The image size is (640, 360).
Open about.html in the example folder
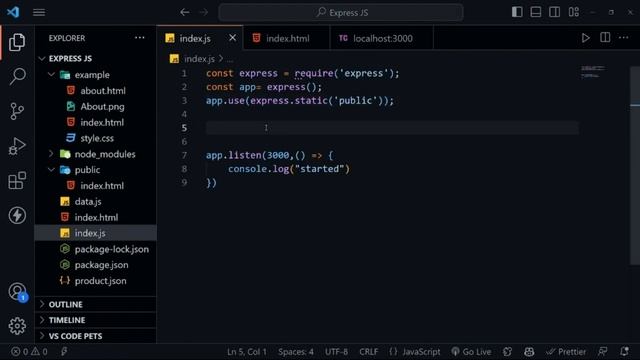(x=96, y=91)
